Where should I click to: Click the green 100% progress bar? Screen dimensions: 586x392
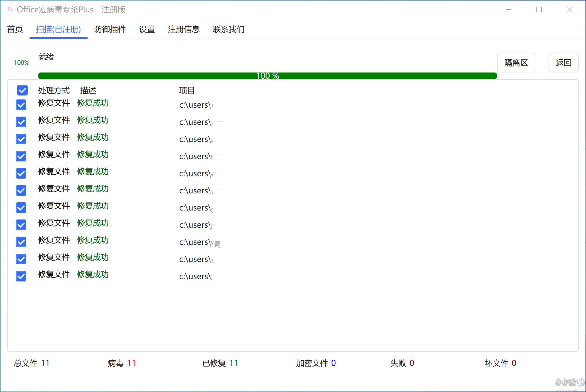pyautogui.click(x=267, y=75)
